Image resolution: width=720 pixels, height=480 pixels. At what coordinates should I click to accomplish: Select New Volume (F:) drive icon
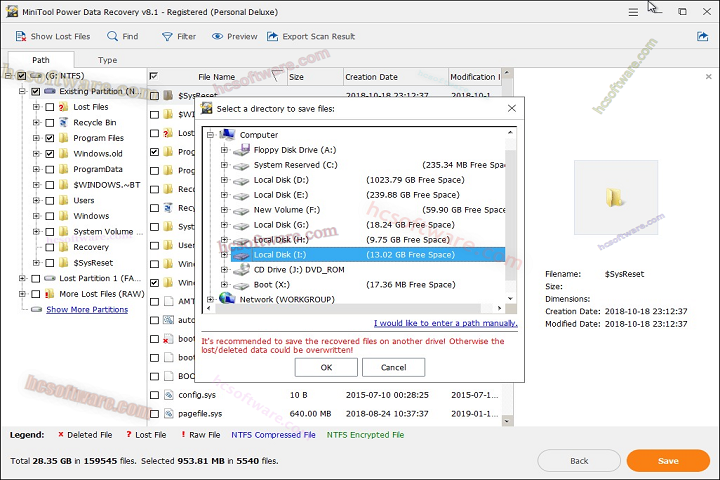tap(241, 210)
